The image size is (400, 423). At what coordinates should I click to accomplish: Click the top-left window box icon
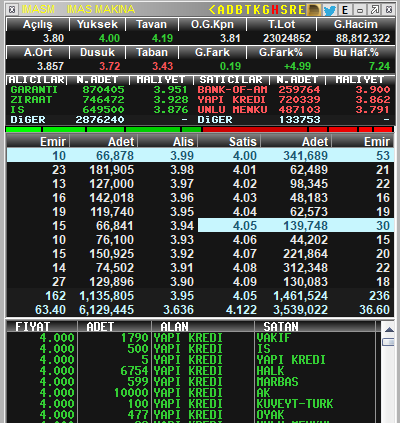12,10
